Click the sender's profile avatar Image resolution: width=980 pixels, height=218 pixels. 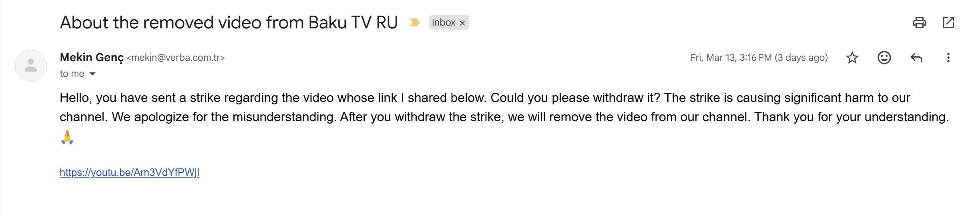(x=31, y=66)
